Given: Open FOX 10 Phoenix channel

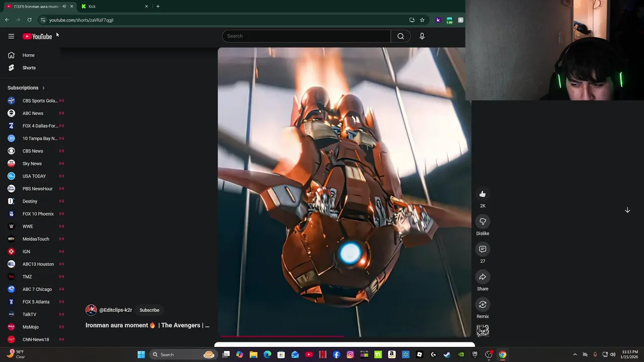Looking at the screenshot, I should pyautogui.click(x=36, y=214).
